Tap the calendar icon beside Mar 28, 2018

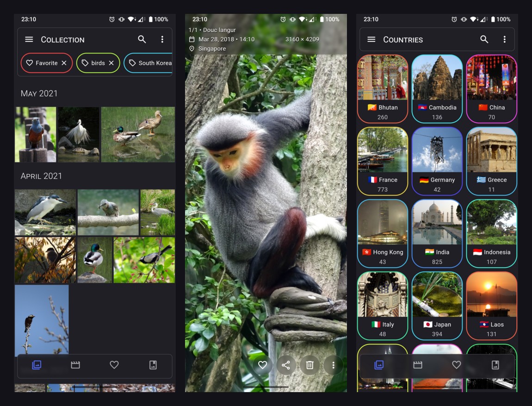click(192, 39)
